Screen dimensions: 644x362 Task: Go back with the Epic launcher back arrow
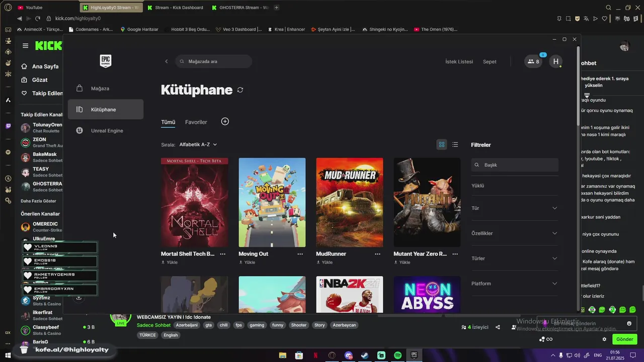(167, 61)
